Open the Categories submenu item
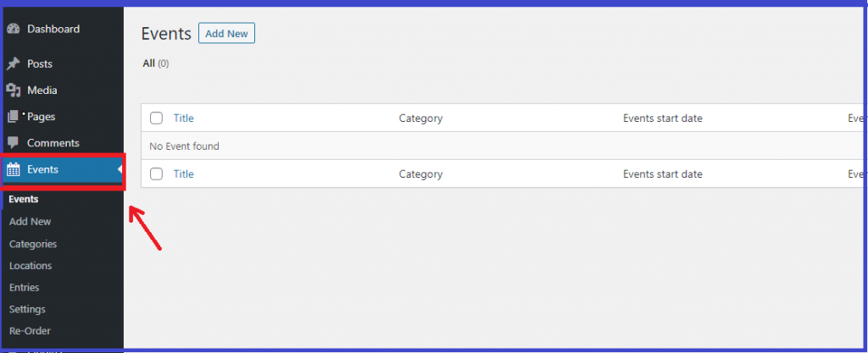This screenshot has width=868, height=353. 33,244
